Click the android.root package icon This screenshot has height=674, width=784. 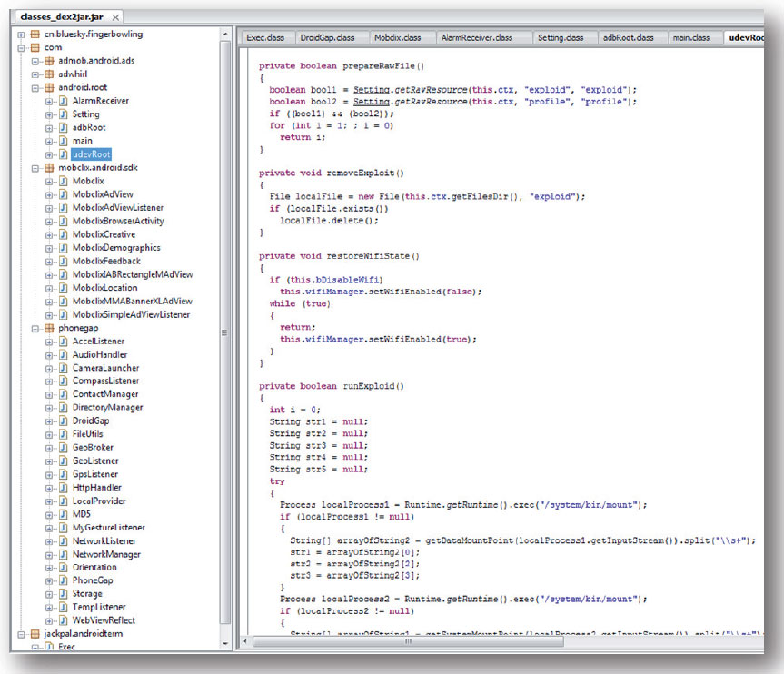(49, 87)
